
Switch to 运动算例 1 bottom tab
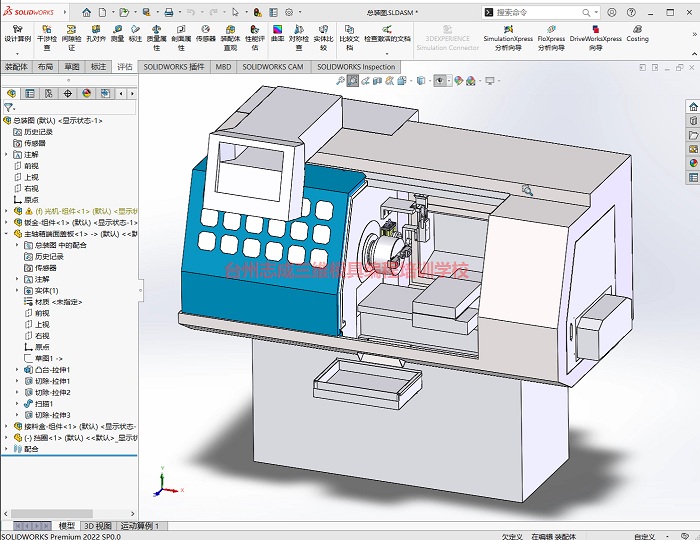(140, 526)
